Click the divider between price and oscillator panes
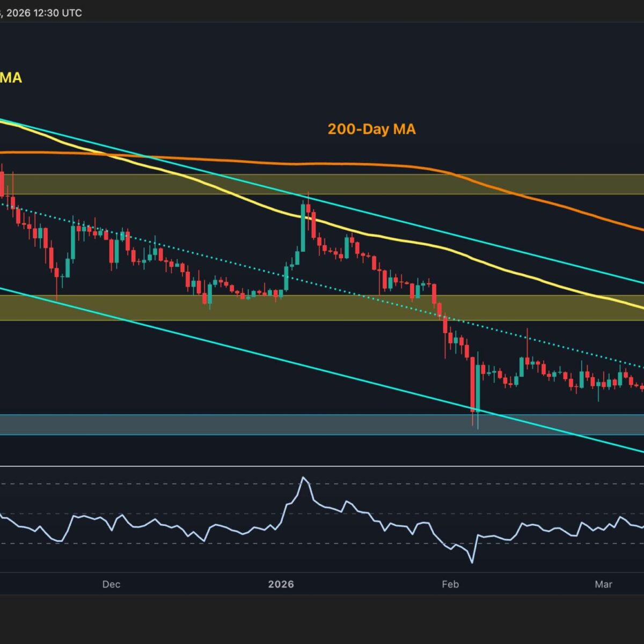 (322, 466)
